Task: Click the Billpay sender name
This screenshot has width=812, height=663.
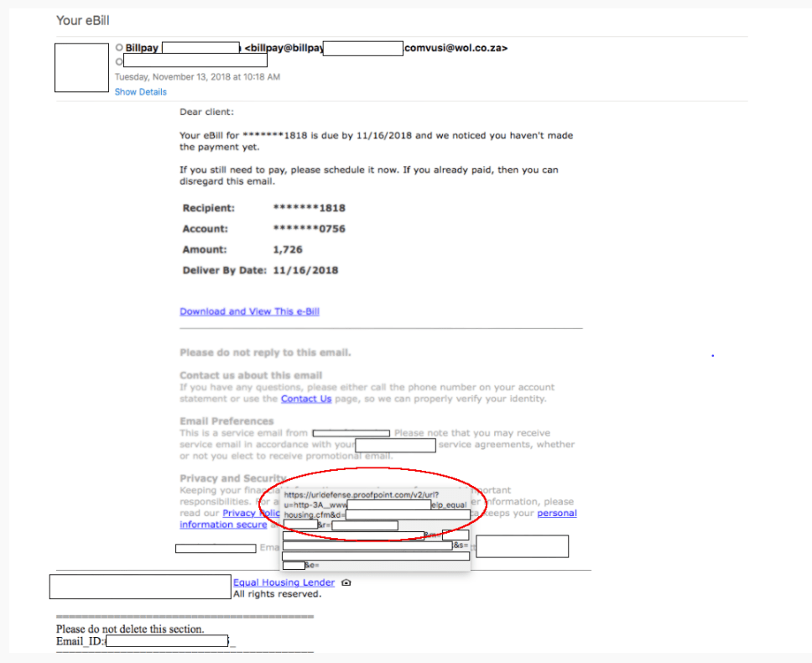Action: pyautogui.click(x=142, y=48)
